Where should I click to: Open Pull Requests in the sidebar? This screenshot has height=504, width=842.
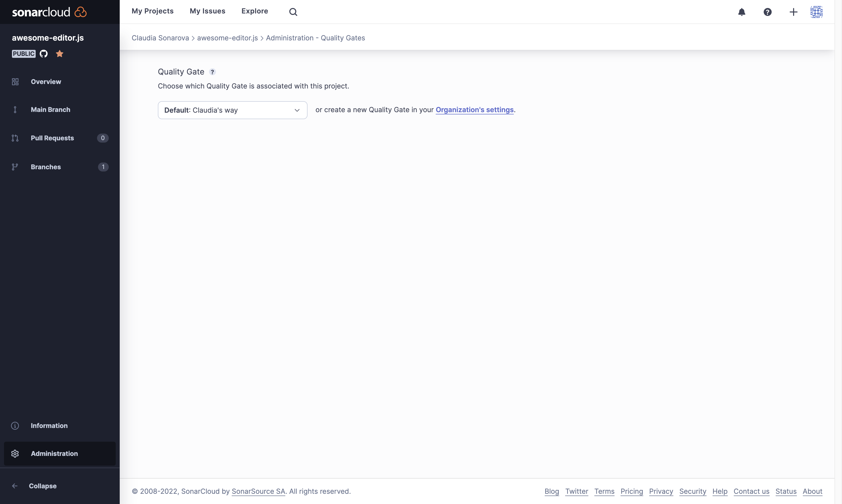tap(60, 138)
